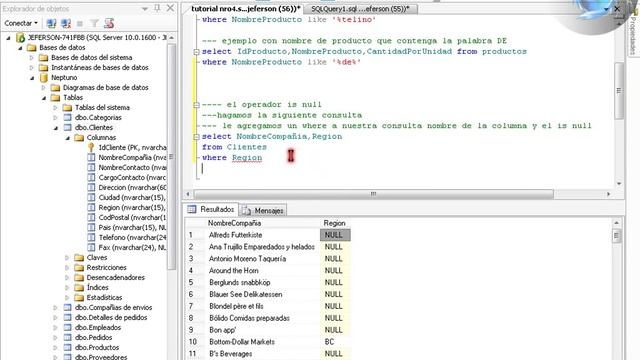Expand the Restricciones folder
The width and height of the screenshot is (640, 360).
67,268
